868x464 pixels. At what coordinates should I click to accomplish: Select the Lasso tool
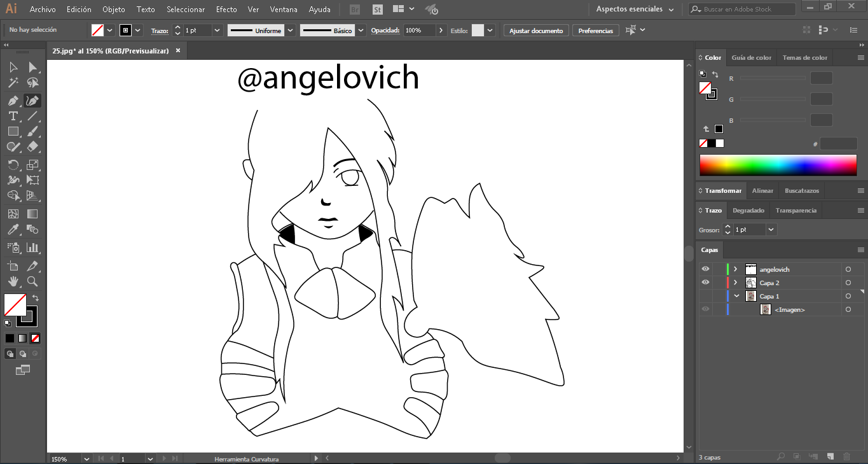[x=32, y=83]
